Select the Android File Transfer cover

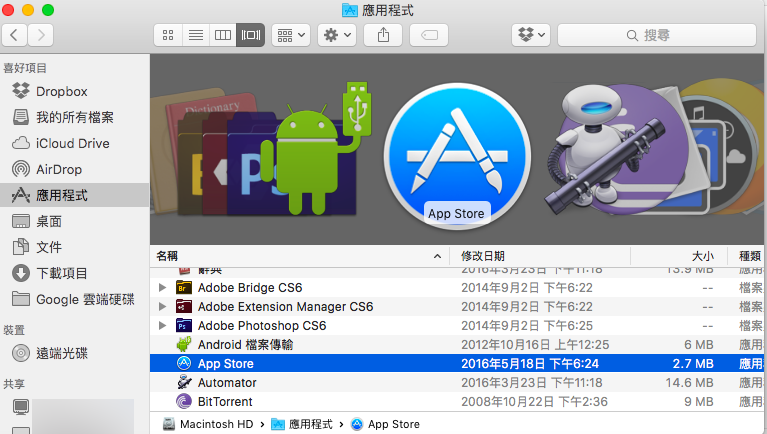[x=316, y=149]
